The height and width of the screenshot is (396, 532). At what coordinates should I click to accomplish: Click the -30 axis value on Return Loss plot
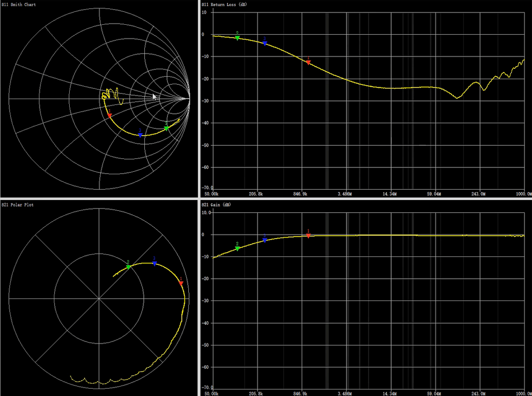pyautogui.click(x=206, y=101)
